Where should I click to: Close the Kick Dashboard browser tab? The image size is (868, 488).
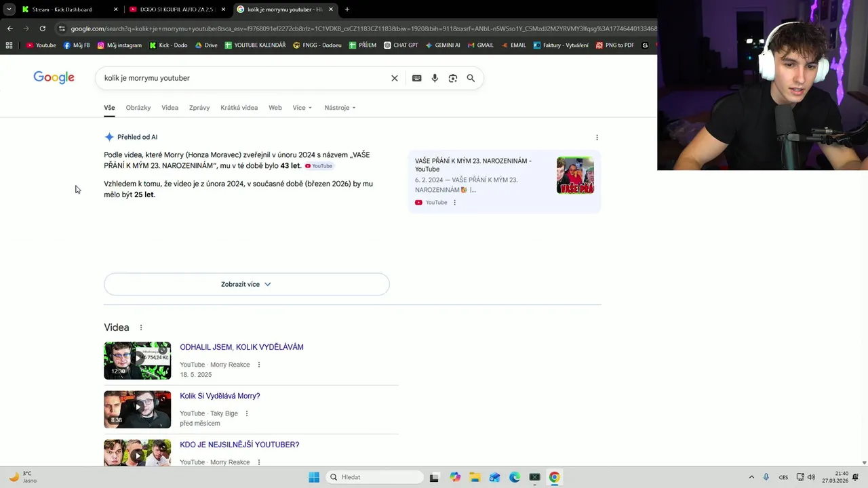pos(115,9)
